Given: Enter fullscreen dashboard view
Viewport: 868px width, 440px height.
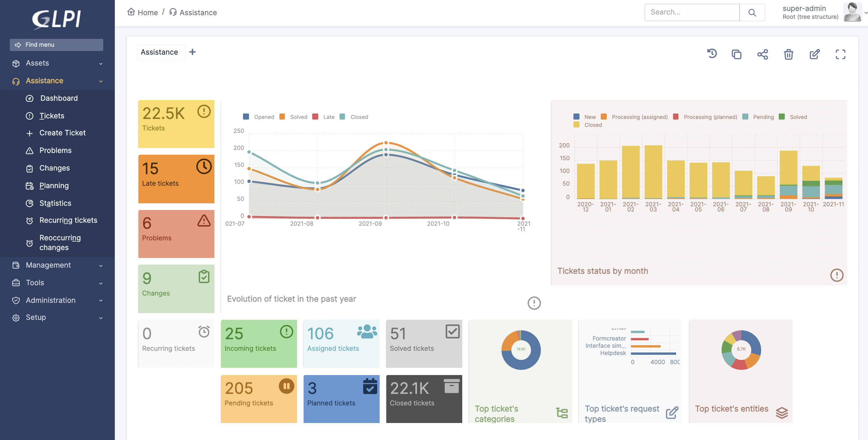Looking at the screenshot, I should coord(840,54).
